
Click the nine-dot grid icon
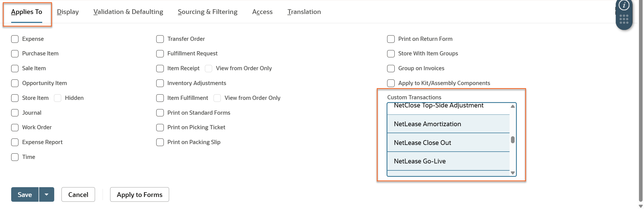point(624,19)
